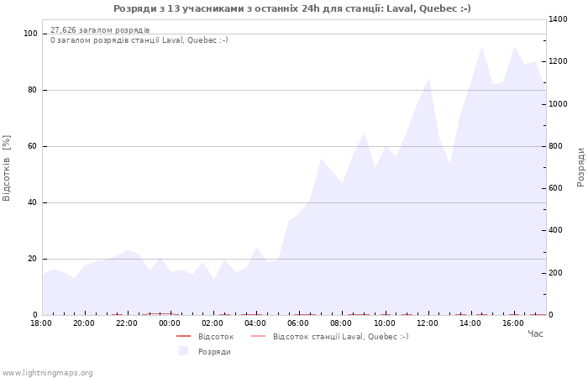This screenshot has width=588, height=378.
Task: Click the red line marker beside the Відсоток legend entry
Action: [184, 336]
